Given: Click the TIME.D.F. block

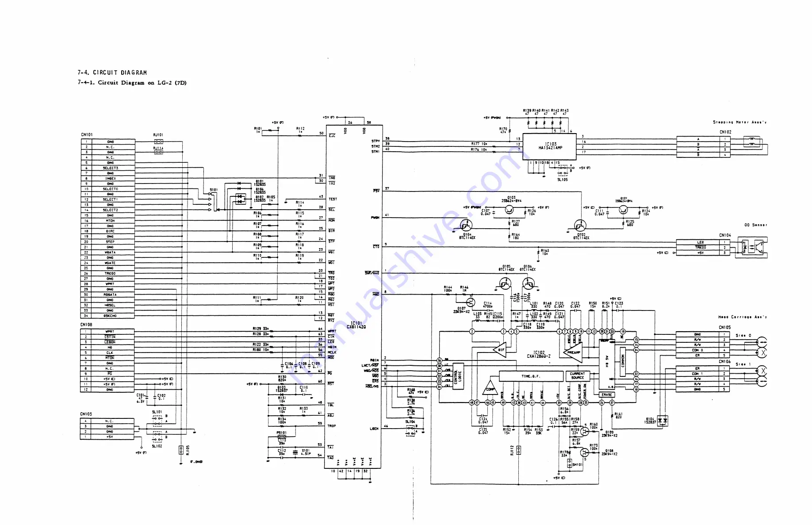Looking at the screenshot, I should (531, 376).
